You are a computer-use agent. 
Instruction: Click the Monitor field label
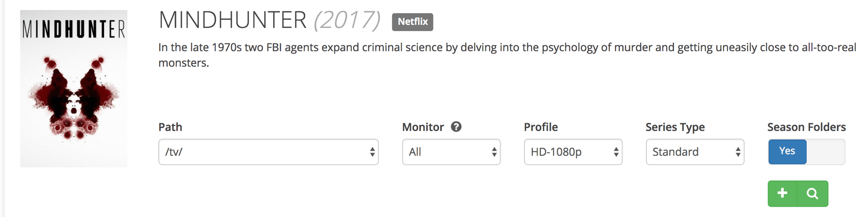[x=423, y=127]
